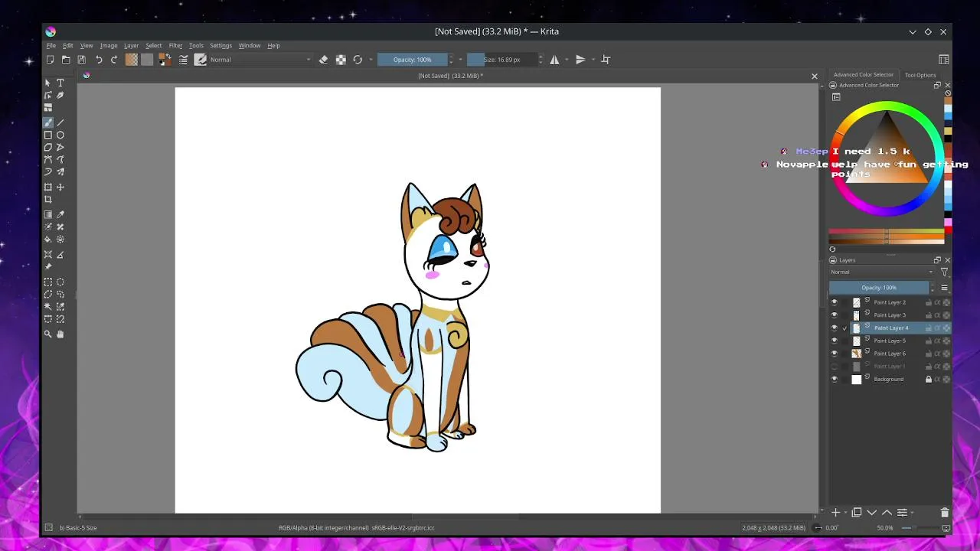Viewport: 980px width, 551px height.
Task: Select the Move tool
Action: pos(60,187)
